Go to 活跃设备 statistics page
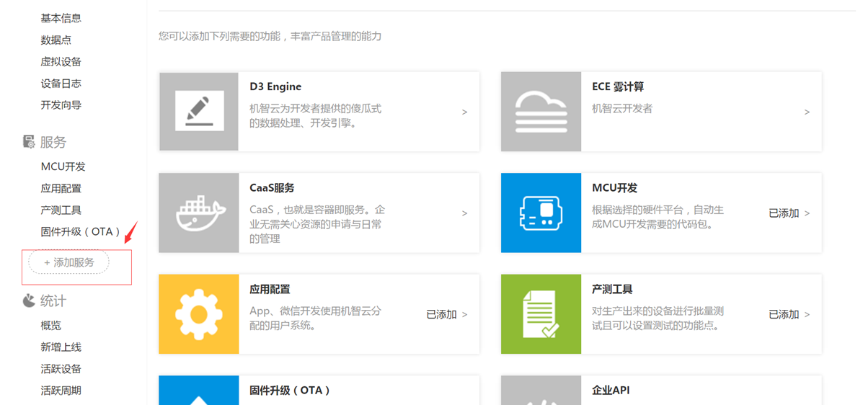 61,369
